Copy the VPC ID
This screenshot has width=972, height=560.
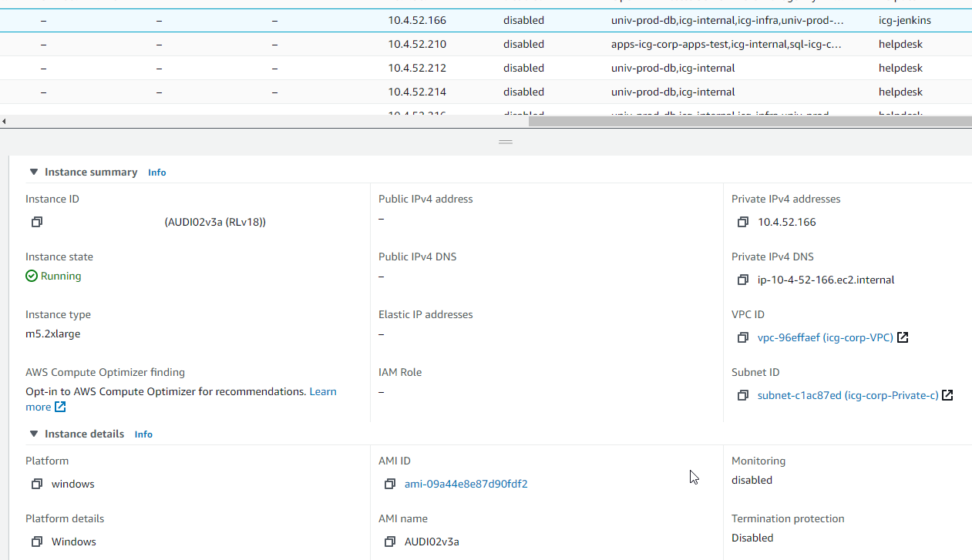click(x=743, y=337)
